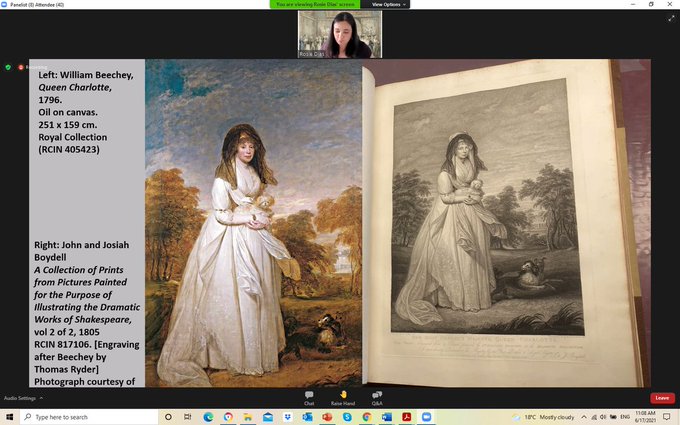Click the text 'vol 2 of 2, 1805'
Viewport: 680px width, 425px height.
(67, 332)
